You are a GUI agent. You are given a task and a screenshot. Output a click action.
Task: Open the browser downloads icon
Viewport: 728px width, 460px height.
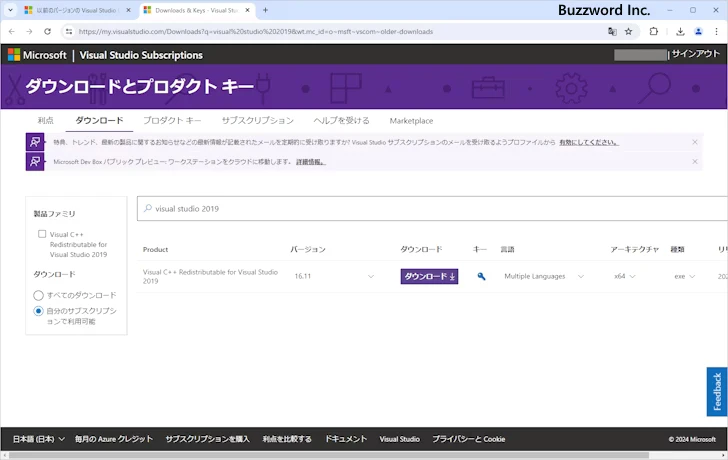680,32
